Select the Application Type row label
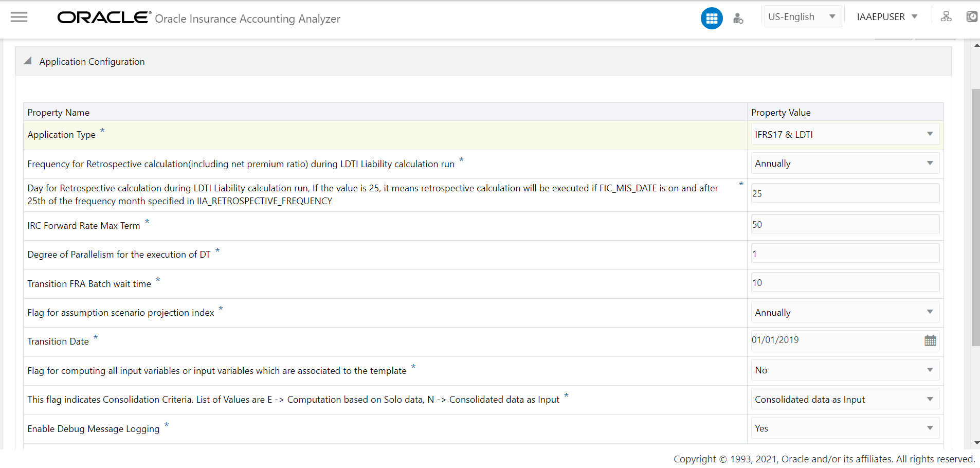 62,135
